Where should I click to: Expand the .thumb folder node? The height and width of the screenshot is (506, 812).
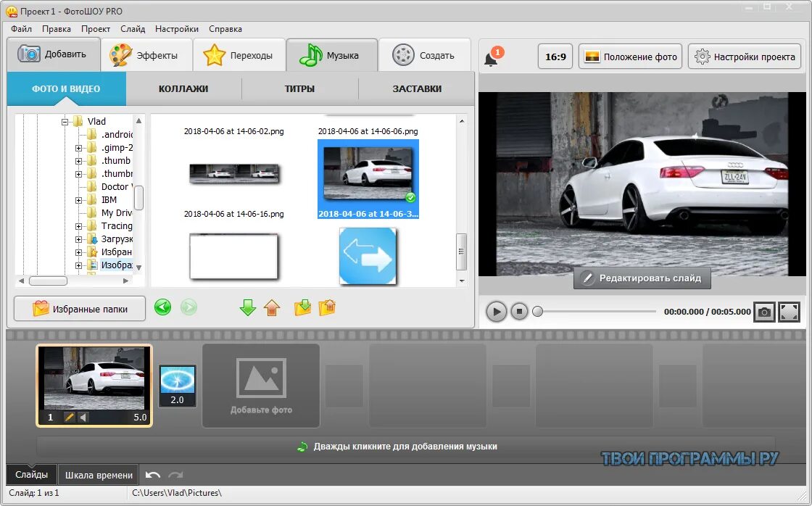point(78,161)
